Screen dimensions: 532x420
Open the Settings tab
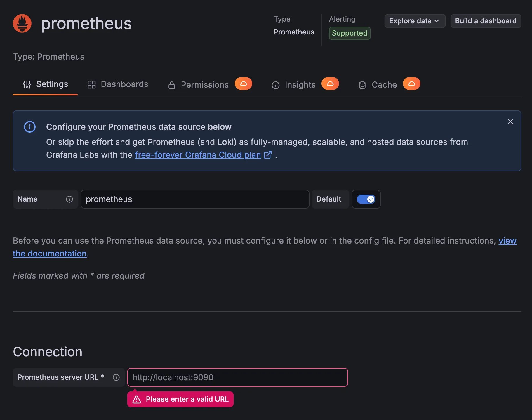[x=46, y=84]
